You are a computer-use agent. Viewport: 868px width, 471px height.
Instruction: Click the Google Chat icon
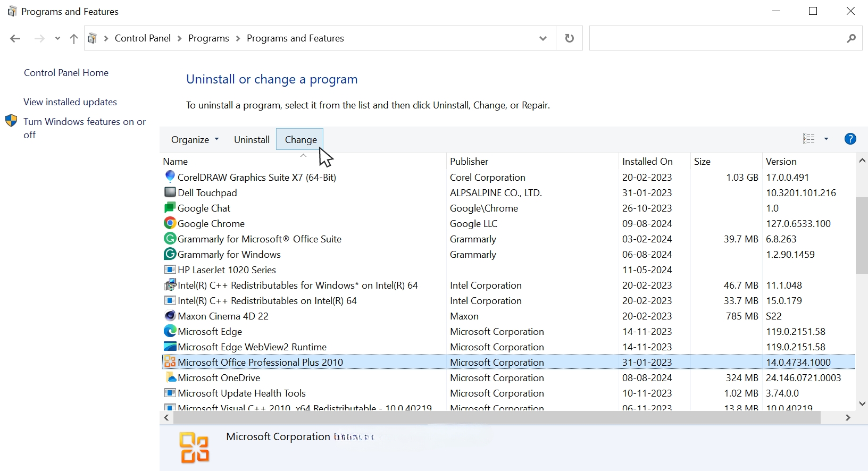coord(170,207)
